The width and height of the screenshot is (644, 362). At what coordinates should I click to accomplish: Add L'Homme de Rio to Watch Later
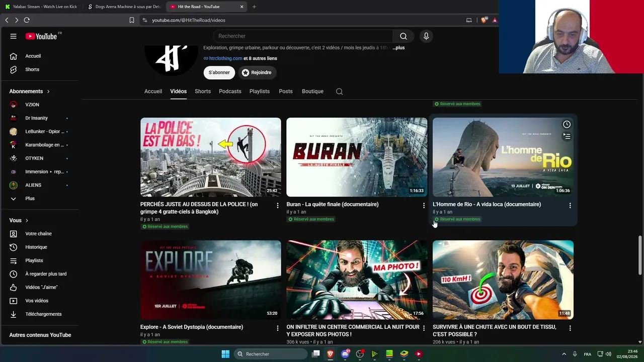(x=567, y=124)
